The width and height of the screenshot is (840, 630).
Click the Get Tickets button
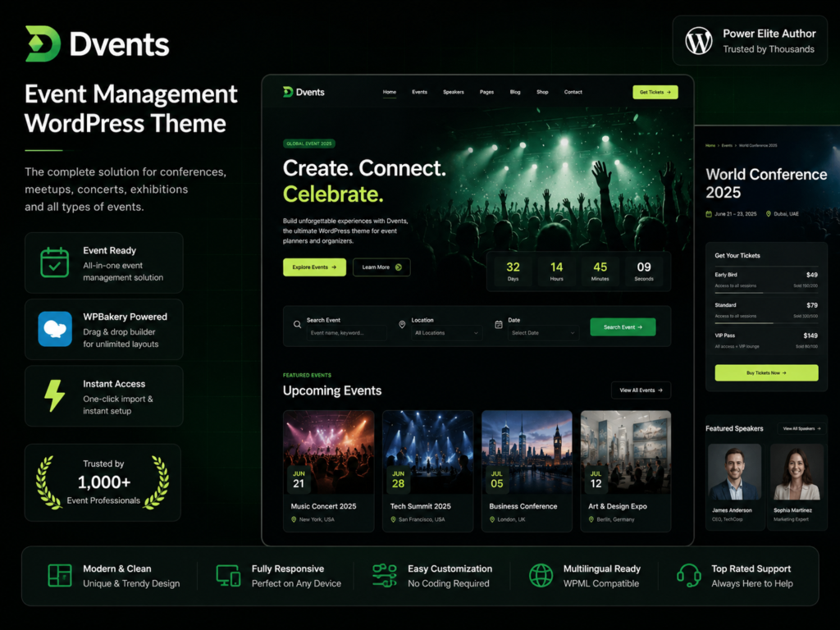pyautogui.click(x=655, y=92)
